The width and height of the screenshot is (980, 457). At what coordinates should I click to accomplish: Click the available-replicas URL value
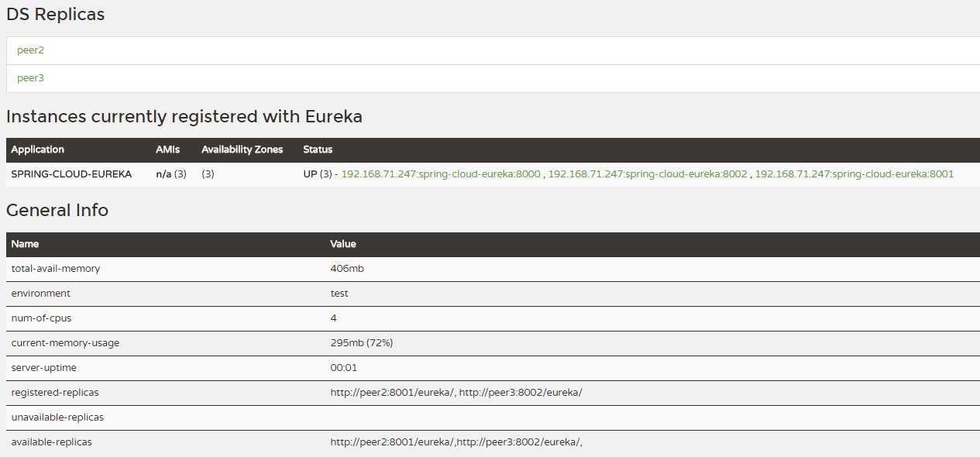[x=456, y=442]
